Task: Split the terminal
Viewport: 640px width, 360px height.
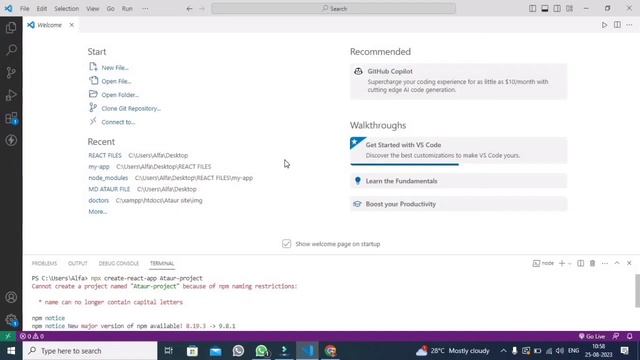Action: [x=580, y=263]
